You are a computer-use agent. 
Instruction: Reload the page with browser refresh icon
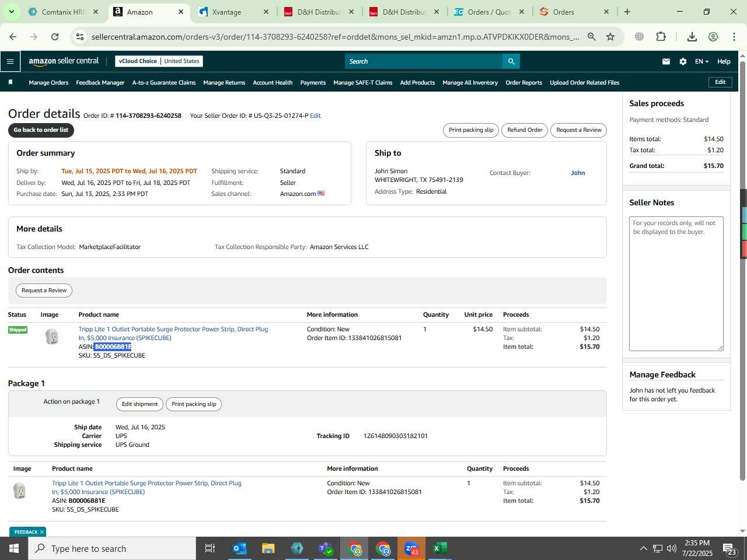(x=55, y=37)
